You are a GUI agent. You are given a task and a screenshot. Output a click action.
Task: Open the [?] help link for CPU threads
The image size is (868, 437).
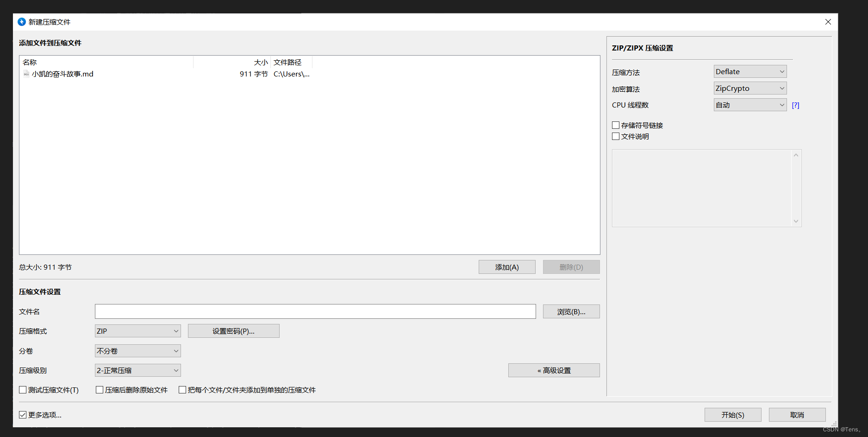[x=795, y=105]
